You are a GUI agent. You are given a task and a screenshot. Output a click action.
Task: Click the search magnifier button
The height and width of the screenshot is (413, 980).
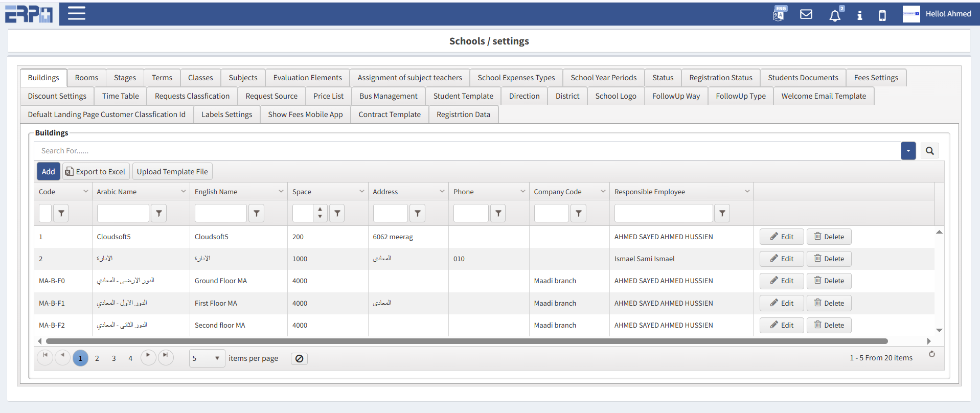pos(929,151)
